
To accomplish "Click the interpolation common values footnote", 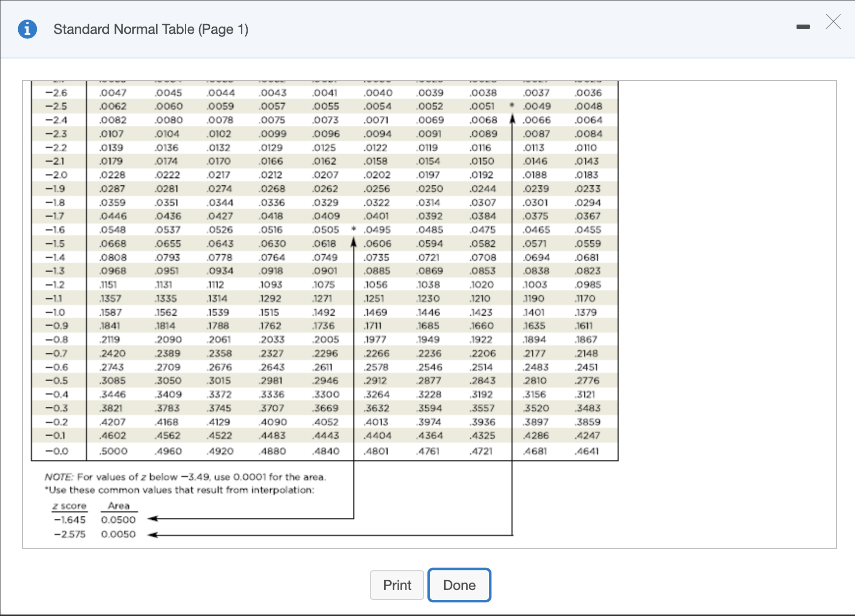I will click(x=179, y=490).
